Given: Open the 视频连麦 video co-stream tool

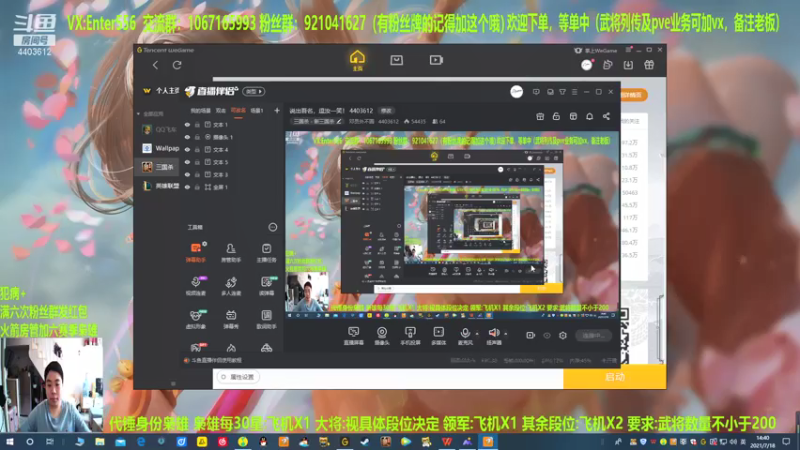Looking at the screenshot, I should tap(195, 286).
